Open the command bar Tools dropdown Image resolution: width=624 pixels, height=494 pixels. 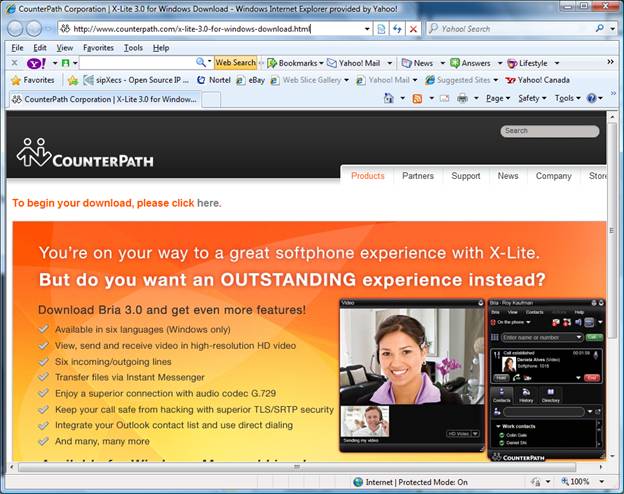(568, 98)
